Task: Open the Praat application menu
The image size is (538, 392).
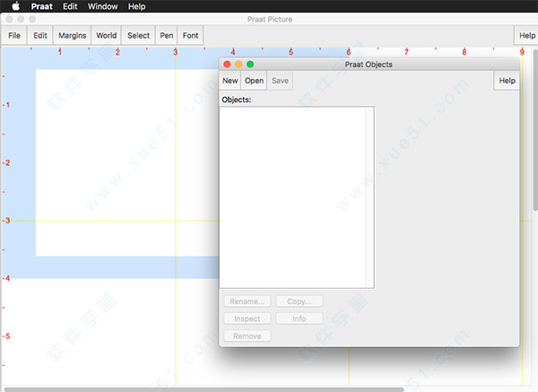Action: (x=42, y=6)
